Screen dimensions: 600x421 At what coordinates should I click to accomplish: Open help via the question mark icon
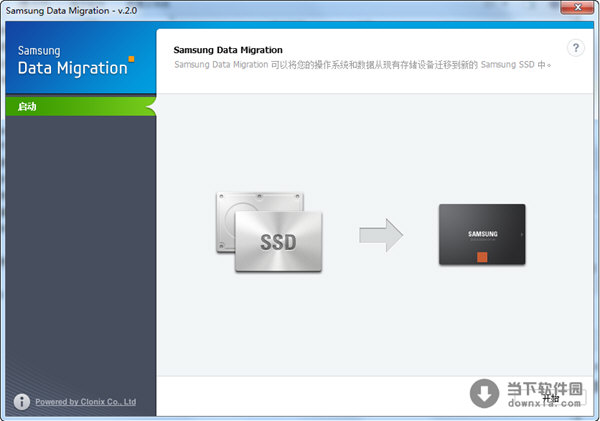(x=575, y=48)
